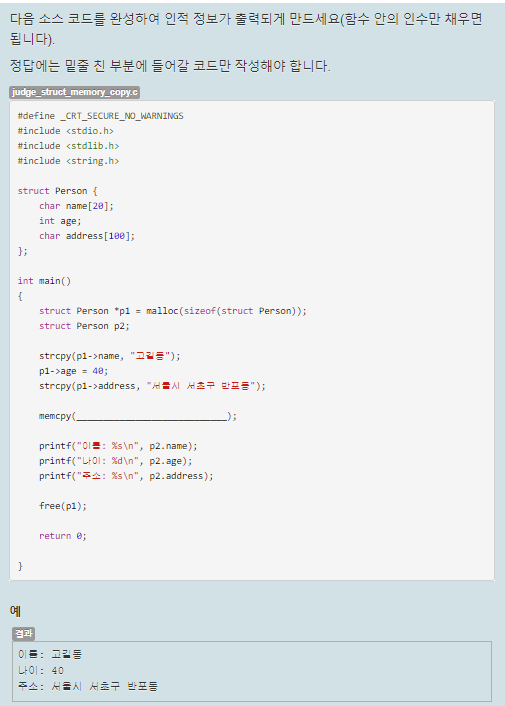Click the return 0; line
Screen dimensions: 505x706
63,536
